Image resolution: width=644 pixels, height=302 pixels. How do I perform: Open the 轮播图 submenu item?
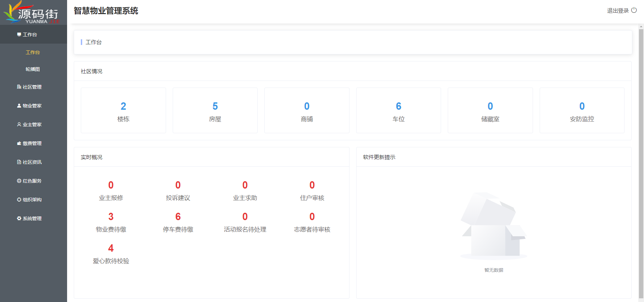click(33, 69)
